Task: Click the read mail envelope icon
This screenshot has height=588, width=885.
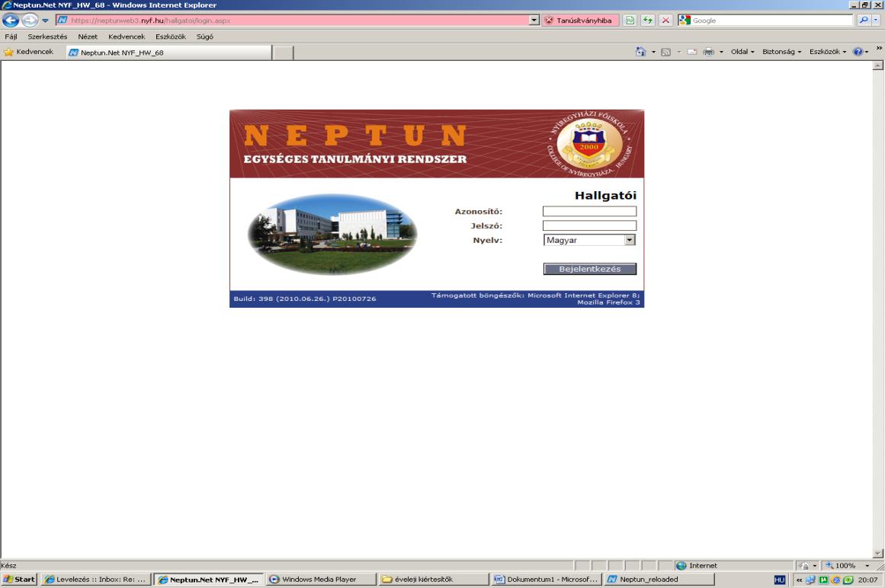Action: click(x=692, y=52)
